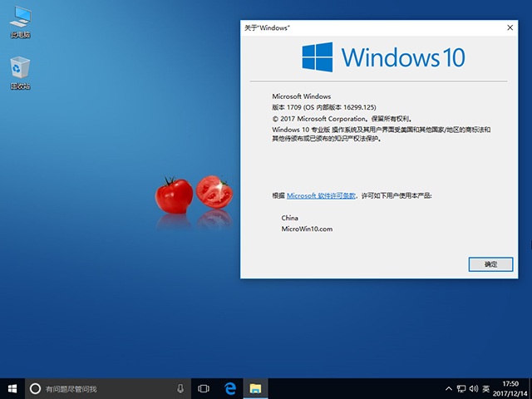Viewport: 532px width, 399px height.
Task: Open the Windows Start menu
Action: (x=12, y=388)
